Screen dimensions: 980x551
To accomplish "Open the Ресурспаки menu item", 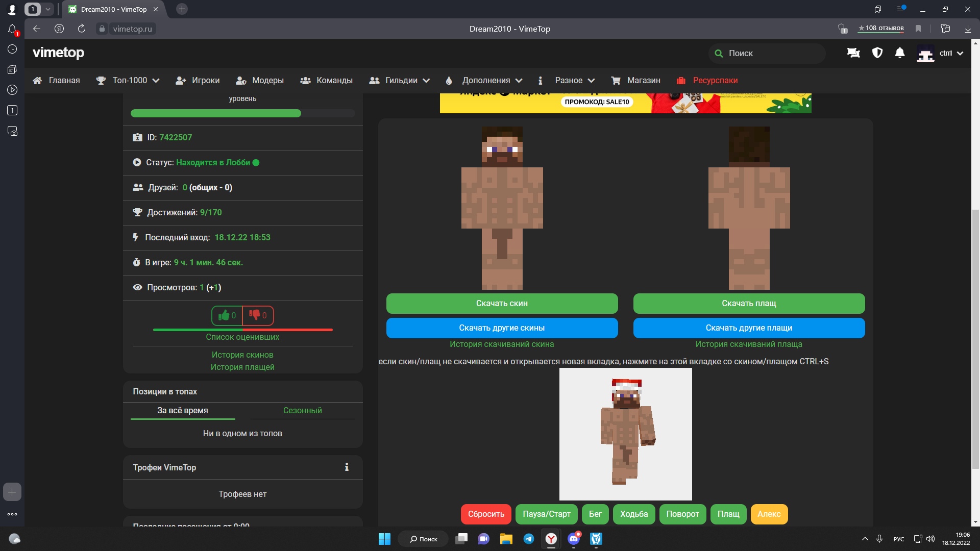I will coord(715,80).
